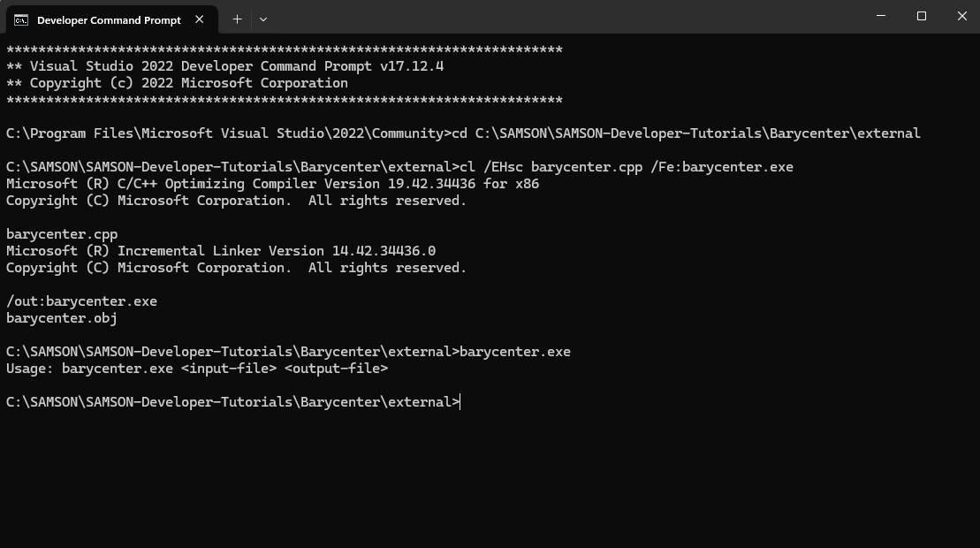Click the barycenter.cpp filename output line

(60, 233)
